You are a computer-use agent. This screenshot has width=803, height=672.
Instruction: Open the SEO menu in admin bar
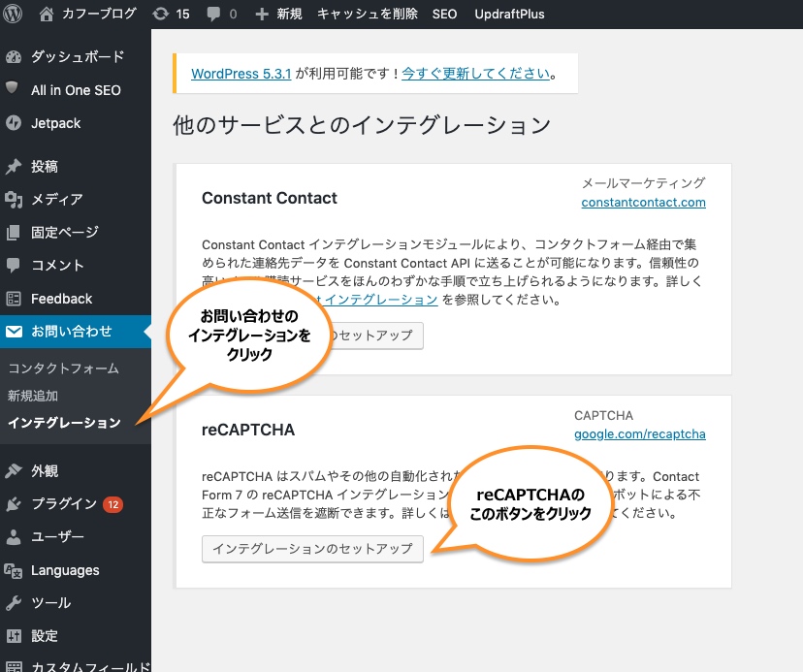coord(444,14)
